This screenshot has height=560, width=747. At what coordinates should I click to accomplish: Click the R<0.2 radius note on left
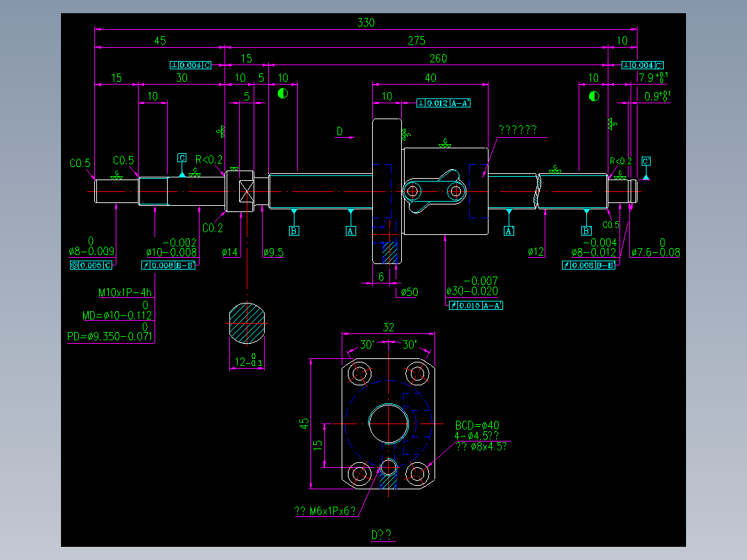pyautogui.click(x=209, y=158)
